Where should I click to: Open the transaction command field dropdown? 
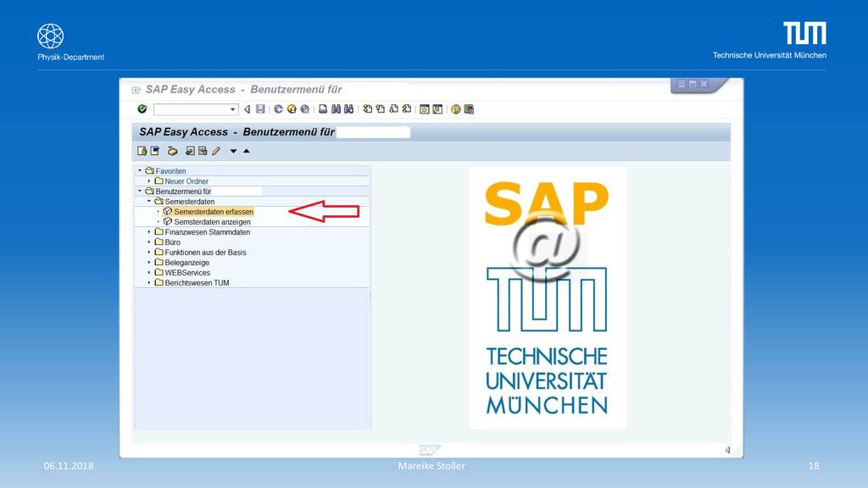[232, 109]
